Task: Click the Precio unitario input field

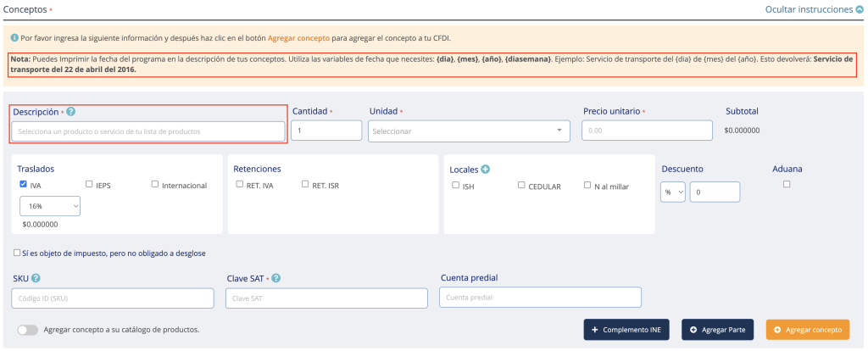Action: click(647, 131)
